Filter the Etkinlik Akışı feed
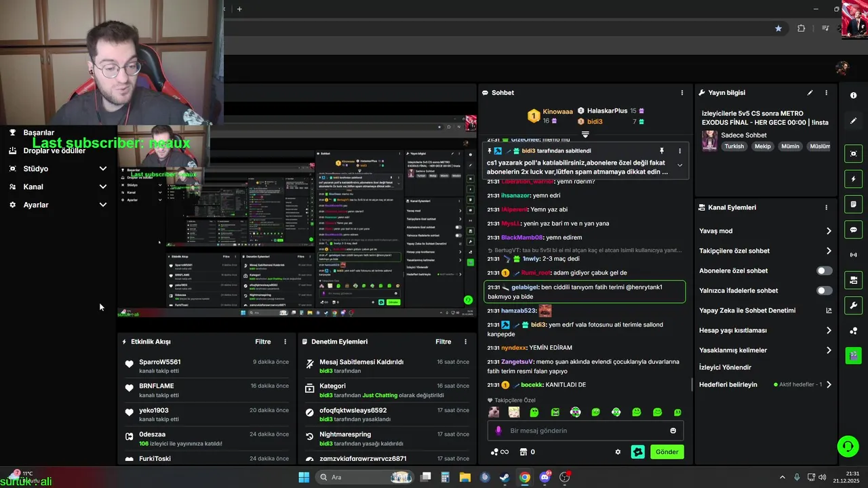The image size is (868, 488). coord(263,342)
